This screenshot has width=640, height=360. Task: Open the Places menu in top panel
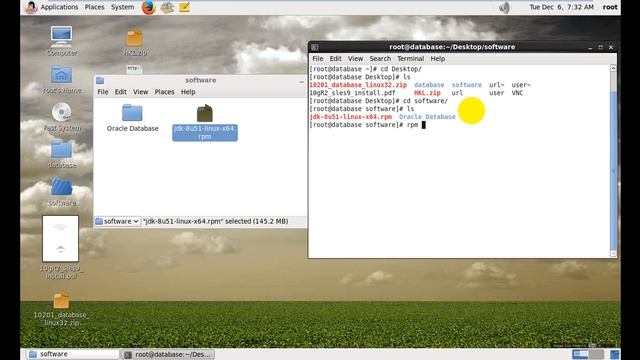[x=94, y=7]
